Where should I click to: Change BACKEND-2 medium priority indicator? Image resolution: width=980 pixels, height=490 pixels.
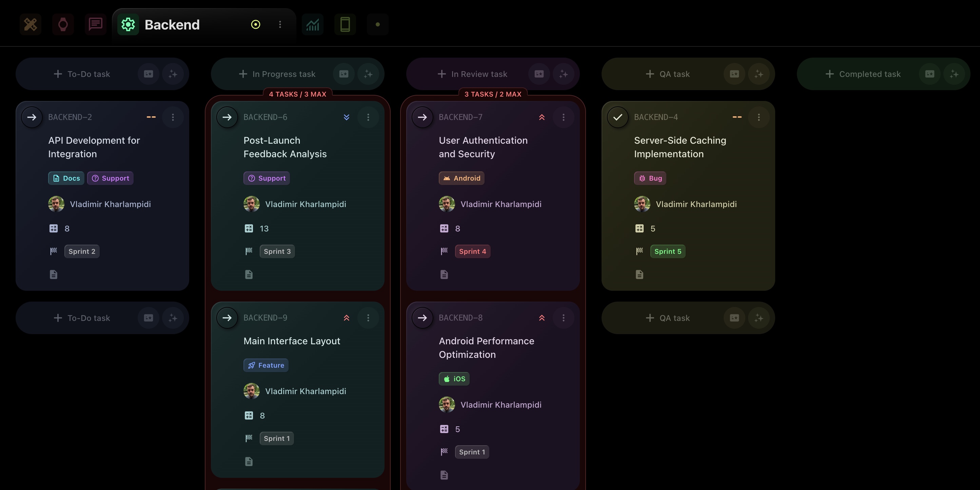151,117
